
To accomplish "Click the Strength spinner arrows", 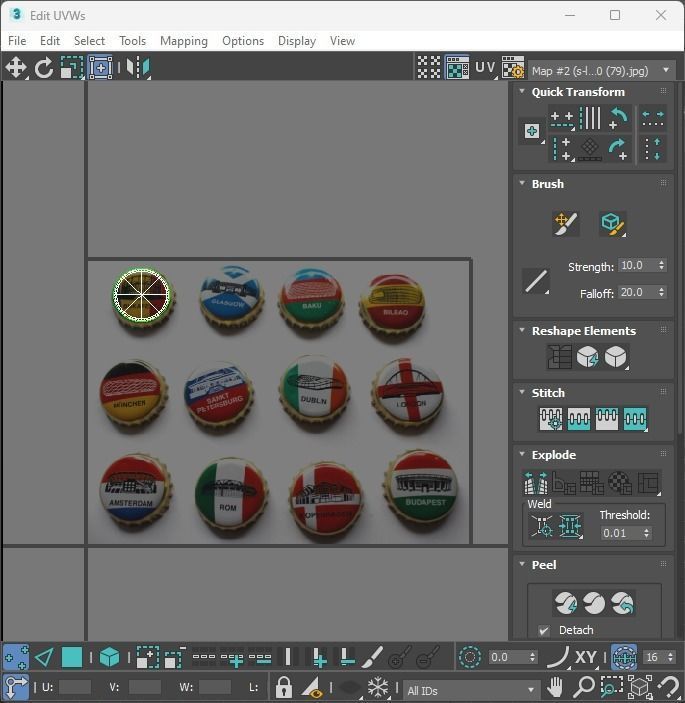I will [x=661, y=265].
